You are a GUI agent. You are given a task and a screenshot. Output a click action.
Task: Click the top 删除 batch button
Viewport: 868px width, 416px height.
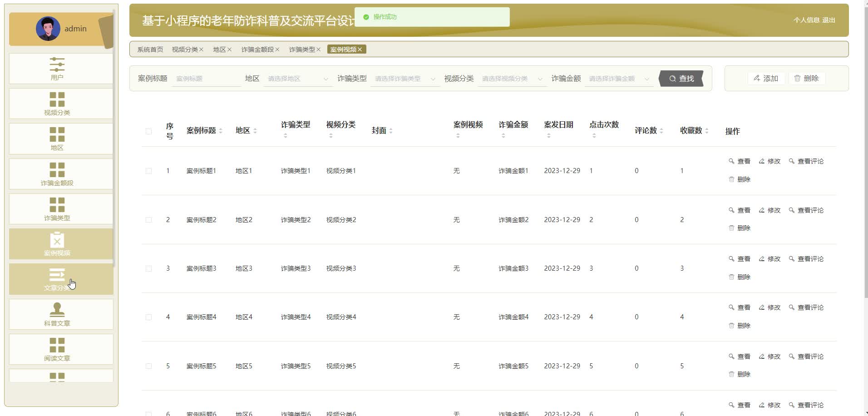pos(807,79)
